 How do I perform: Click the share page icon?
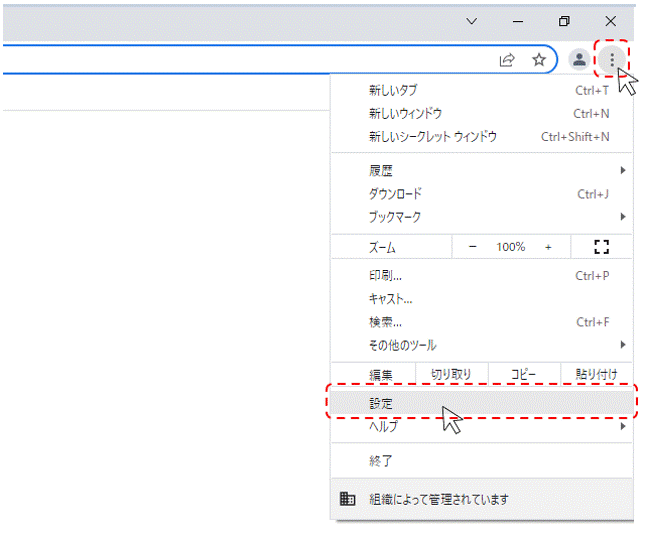tap(507, 60)
